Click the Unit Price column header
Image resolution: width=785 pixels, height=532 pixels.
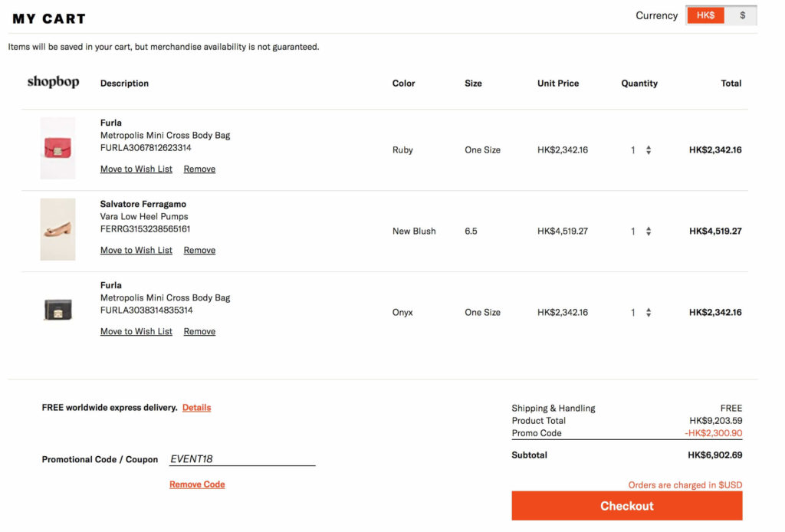(x=558, y=83)
